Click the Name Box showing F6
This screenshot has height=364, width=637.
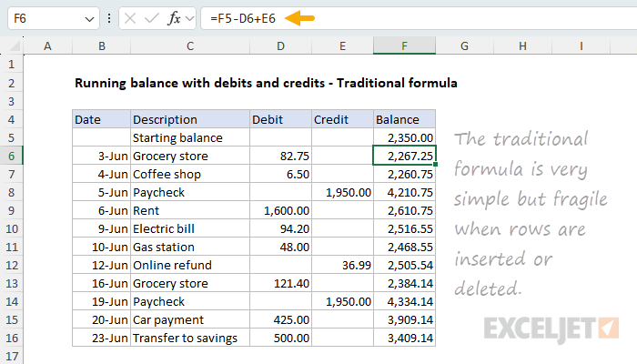tap(53, 18)
